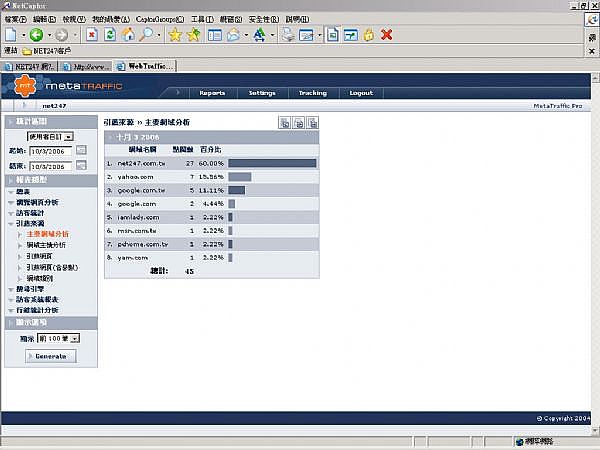Click the yam.com domain row
The height and width of the screenshot is (450, 600).
pyautogui.click(x=212, y=258)
